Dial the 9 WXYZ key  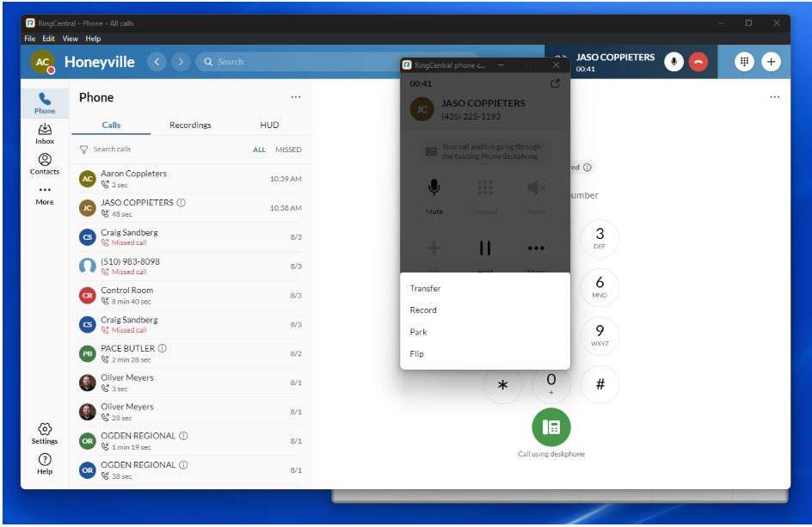pyautogui.click(x=600, y=335)
